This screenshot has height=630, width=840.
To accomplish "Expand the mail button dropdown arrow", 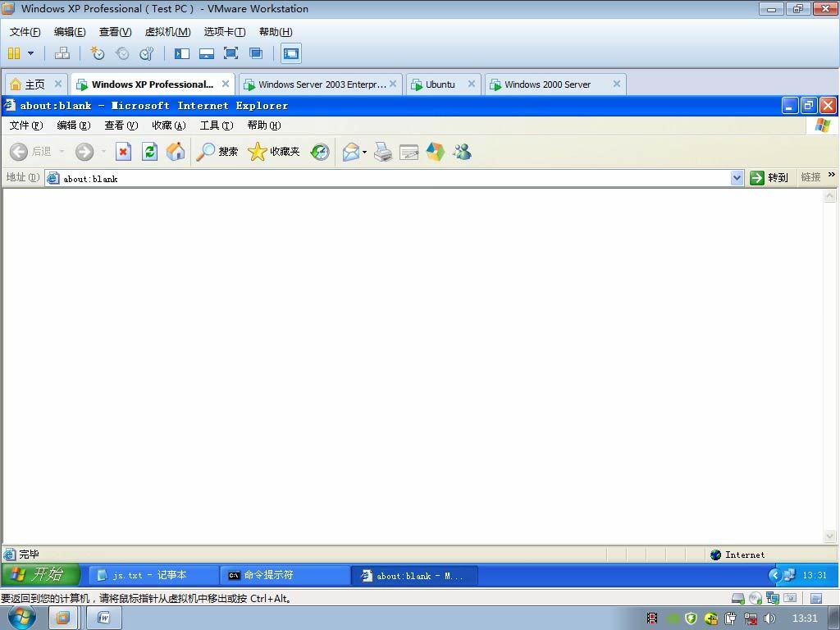I will tap(364, 152).
